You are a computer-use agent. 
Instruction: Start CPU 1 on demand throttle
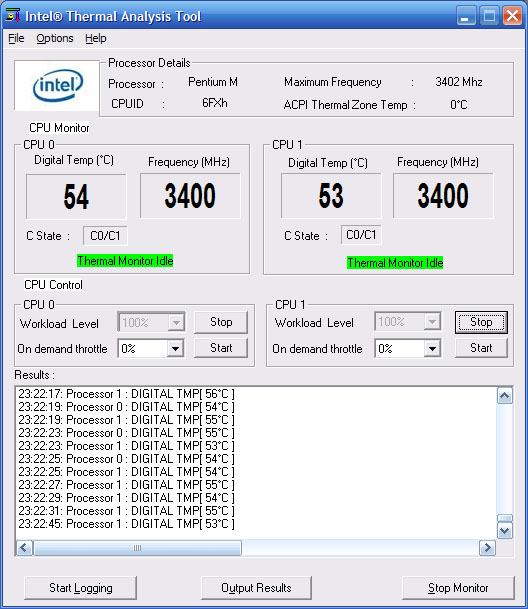click(481, 348)
